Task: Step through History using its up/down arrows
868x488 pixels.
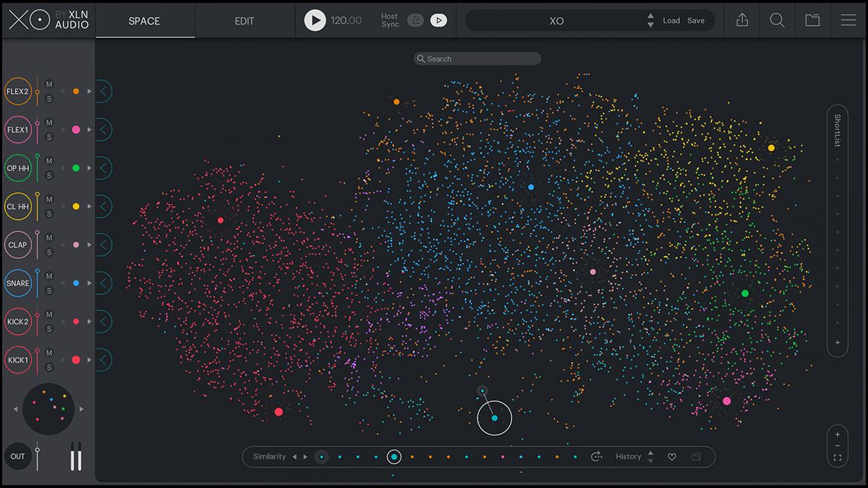Action: (x=650, y=456)
